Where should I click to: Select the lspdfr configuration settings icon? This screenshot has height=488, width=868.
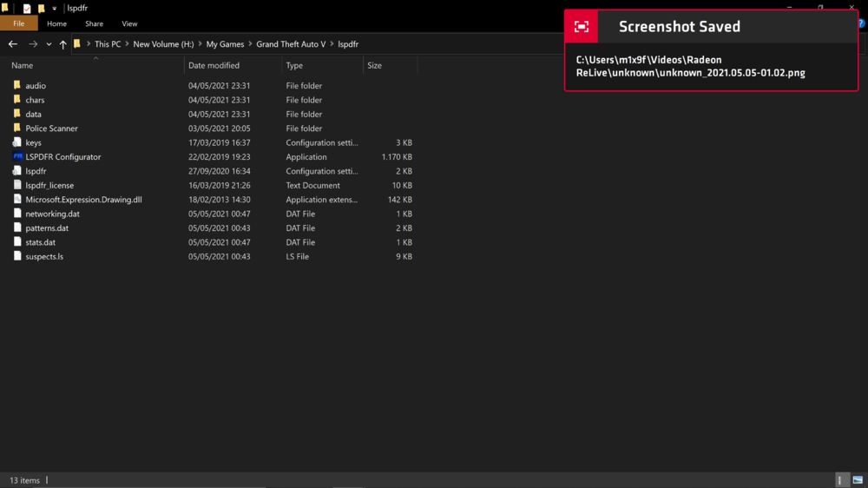coord(17,171)
